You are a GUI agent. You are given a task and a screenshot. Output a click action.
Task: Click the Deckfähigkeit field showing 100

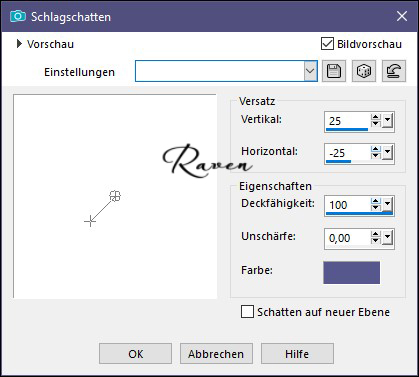coord(348,204)
